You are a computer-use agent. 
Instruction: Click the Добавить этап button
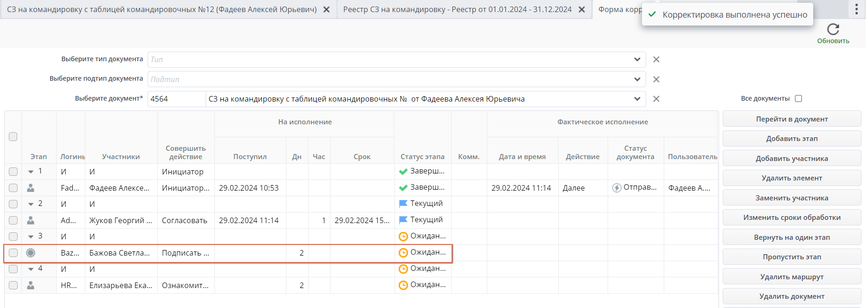click(792, 139)
